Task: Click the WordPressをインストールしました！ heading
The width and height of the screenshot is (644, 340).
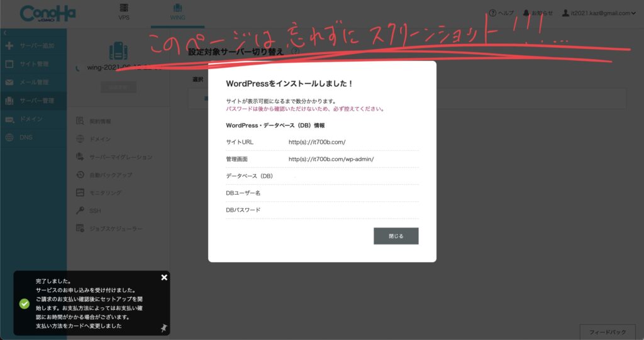Action: point(289,84)
